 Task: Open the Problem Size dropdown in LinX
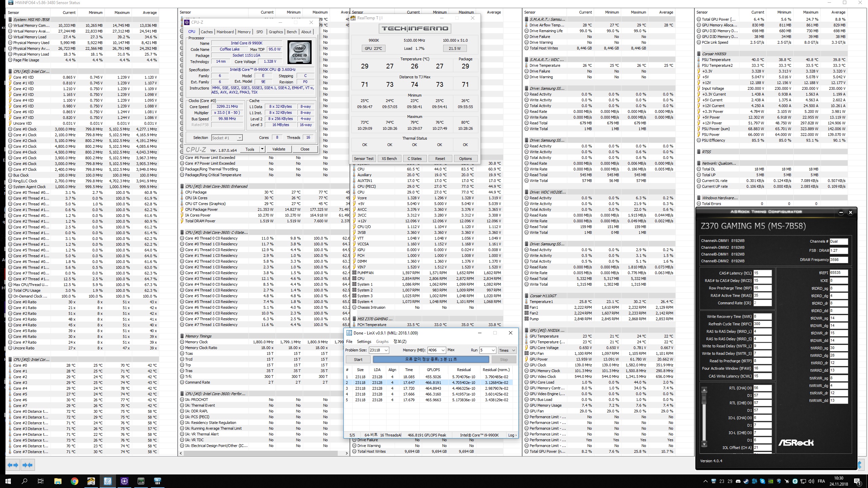pyautogui.click(x=386, y=350)
